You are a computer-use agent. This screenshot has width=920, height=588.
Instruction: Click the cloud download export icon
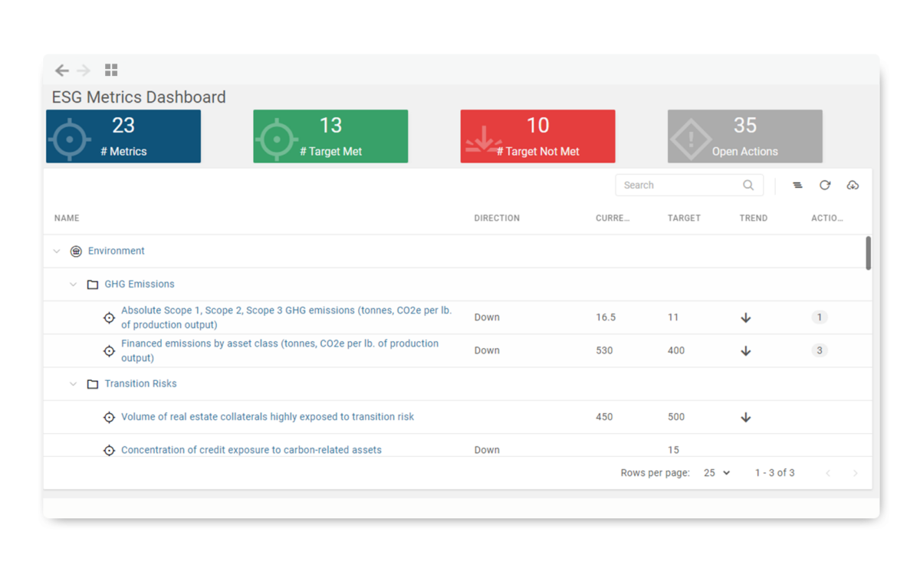click(x=853, y=185)
